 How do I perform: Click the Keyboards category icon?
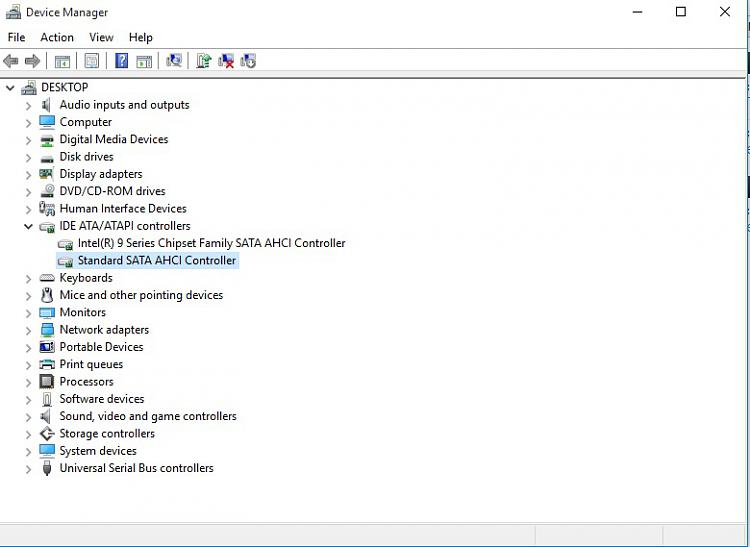point(47,278)
